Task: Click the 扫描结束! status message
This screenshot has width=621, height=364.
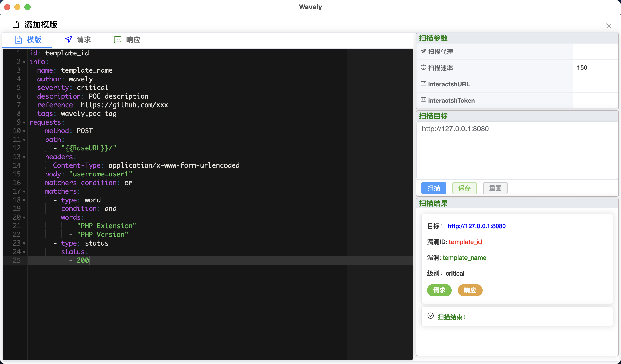Action: pyautogui.click(x=451, y=317)
